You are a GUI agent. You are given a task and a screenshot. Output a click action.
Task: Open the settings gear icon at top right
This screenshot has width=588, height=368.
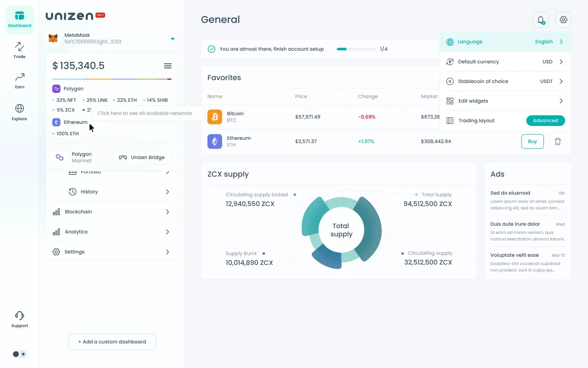point(563,20)
